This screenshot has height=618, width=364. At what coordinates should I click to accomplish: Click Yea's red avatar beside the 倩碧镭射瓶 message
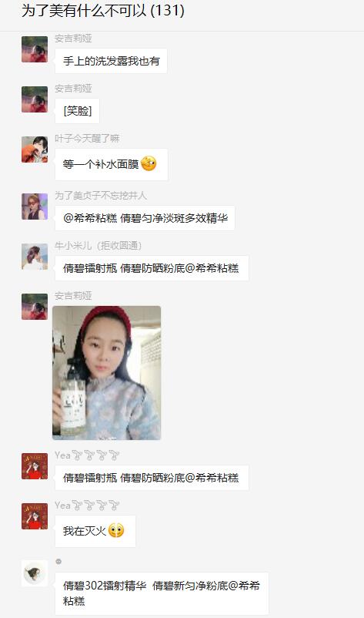click(x=35, y=466)
